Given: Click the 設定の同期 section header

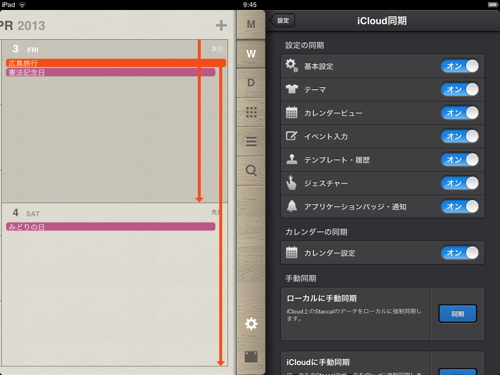Looking at the screenshot, I should 304,45.
